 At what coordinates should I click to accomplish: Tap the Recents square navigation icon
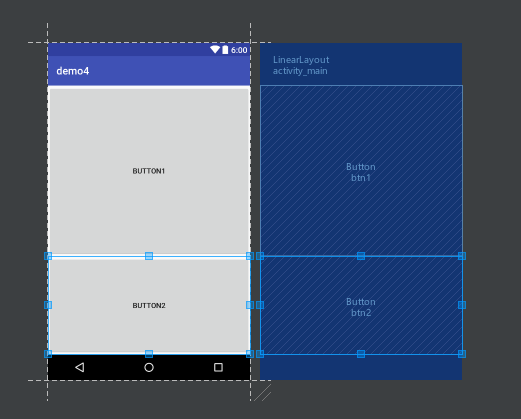pyautogui.click(x=218, y=367)
